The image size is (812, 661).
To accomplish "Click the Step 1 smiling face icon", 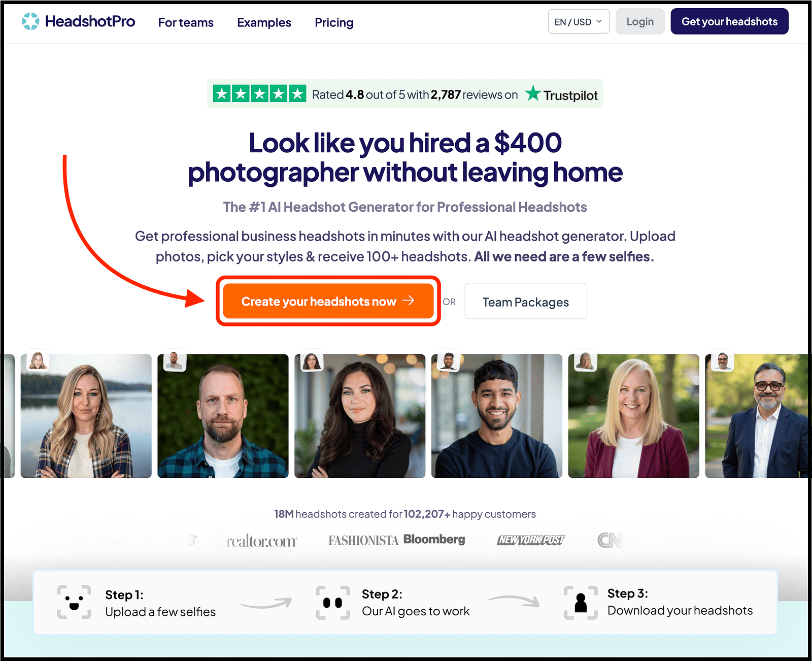I will tap(74, 602).
